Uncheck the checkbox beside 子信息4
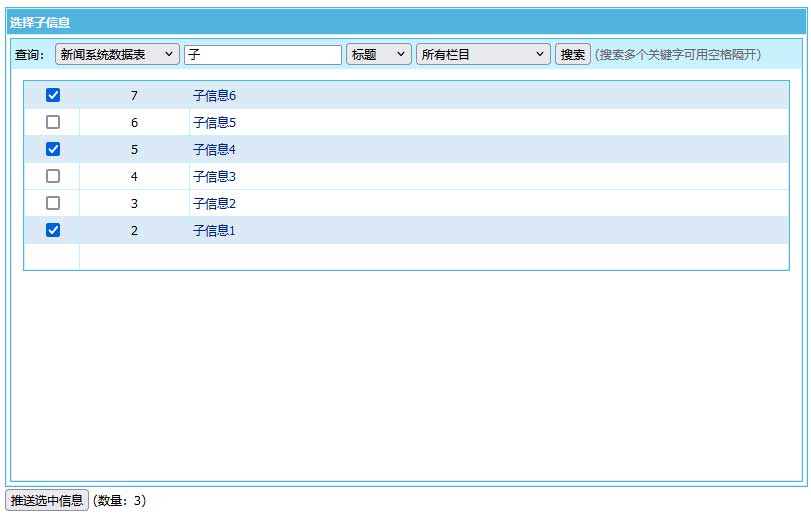Viewport: 811px width, 531px height. 53,149
